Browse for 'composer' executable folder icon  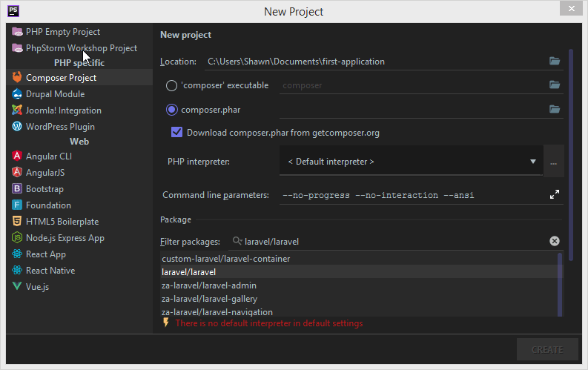point(555,85)
